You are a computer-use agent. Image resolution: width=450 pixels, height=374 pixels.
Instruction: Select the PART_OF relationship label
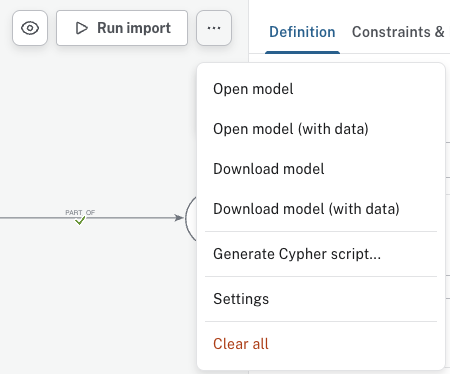pos(80,213)
